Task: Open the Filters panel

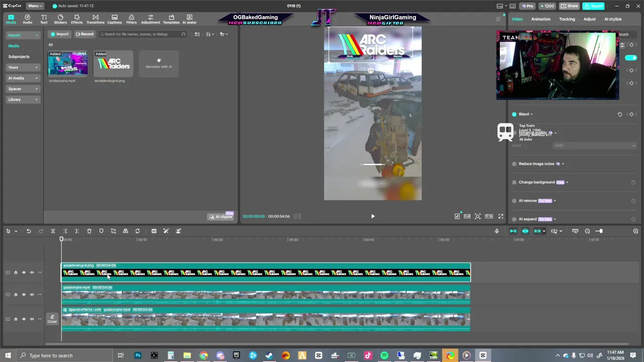Action: (131, 19)
